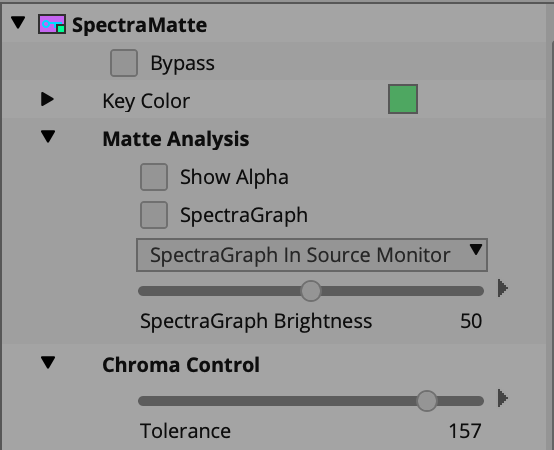Open the green Key Color swatch
The width and height of the screenshot is (554, 450).
(x=403, y=99)
